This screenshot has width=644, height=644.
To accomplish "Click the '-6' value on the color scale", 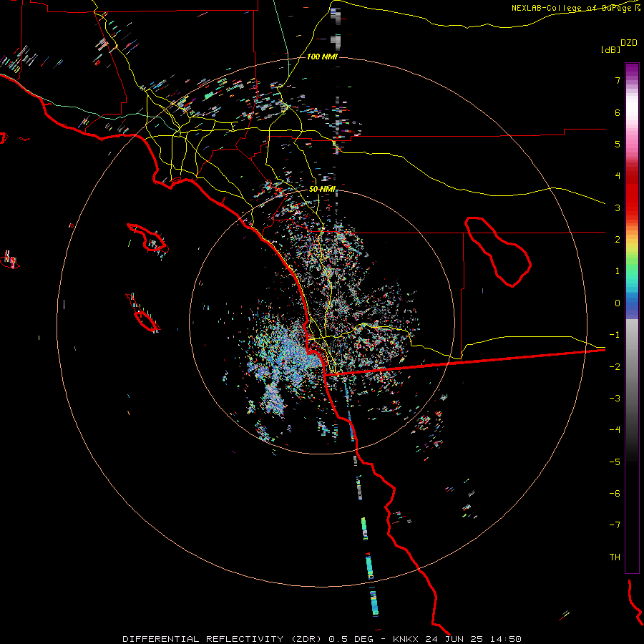I will (x=615, y=494).
